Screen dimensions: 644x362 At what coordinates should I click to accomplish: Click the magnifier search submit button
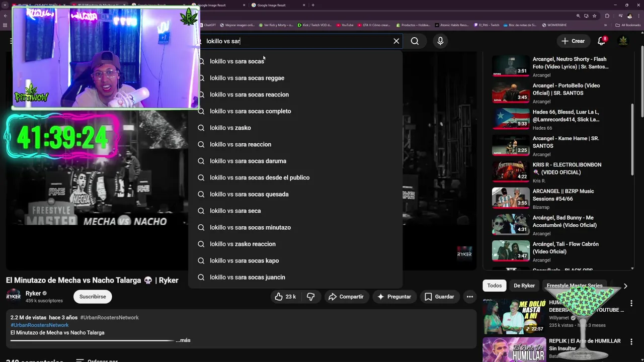(415, 41)
